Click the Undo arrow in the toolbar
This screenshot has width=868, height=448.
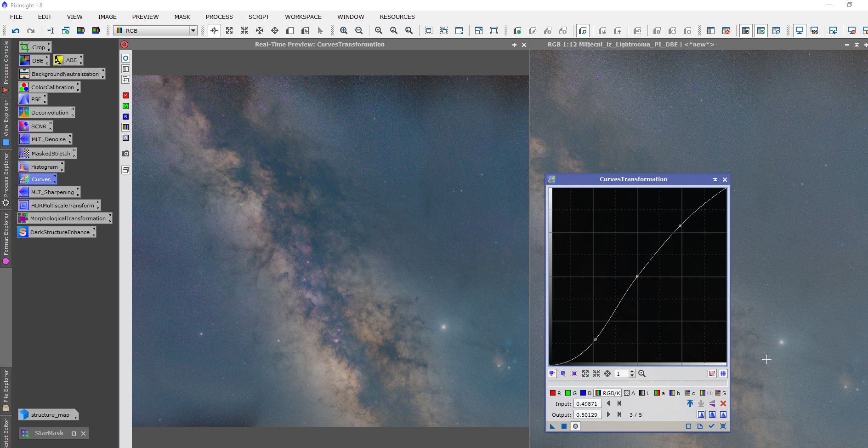coord(16,31)
